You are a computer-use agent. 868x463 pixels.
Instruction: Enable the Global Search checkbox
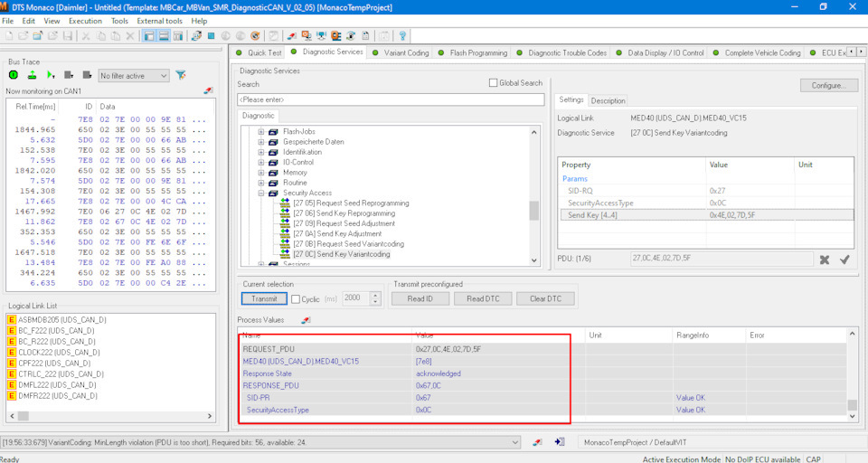point(493,83)
